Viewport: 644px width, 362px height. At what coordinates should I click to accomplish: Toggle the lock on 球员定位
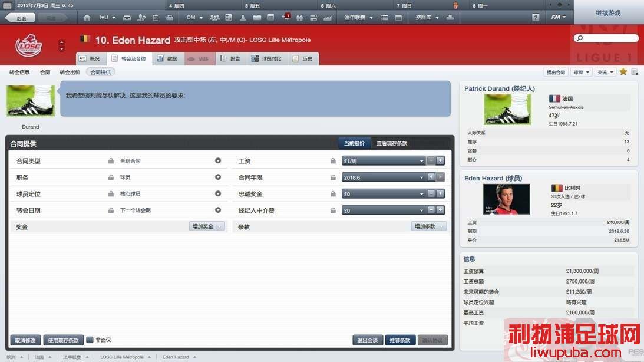pyautogui.click(x=111, y=193)
